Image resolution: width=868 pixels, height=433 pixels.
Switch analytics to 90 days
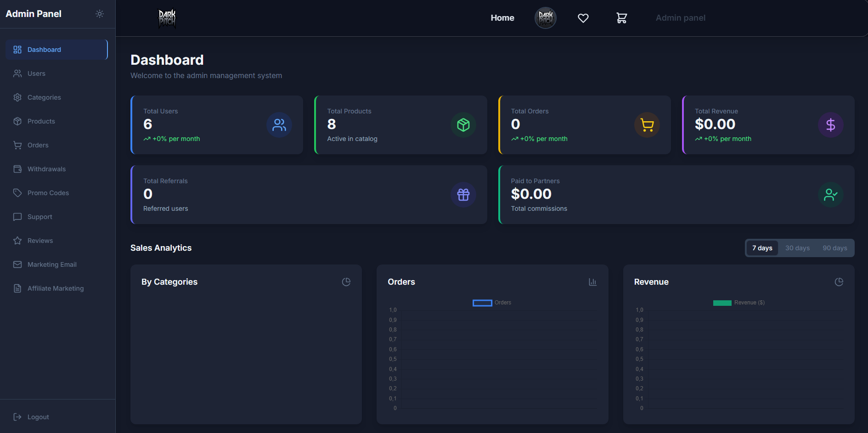[835, 248]
